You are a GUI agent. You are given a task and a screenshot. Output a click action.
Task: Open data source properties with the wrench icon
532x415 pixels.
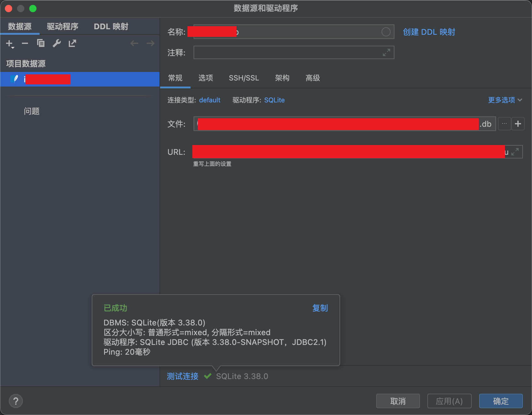pyautogui.click(x=57, y=44)
